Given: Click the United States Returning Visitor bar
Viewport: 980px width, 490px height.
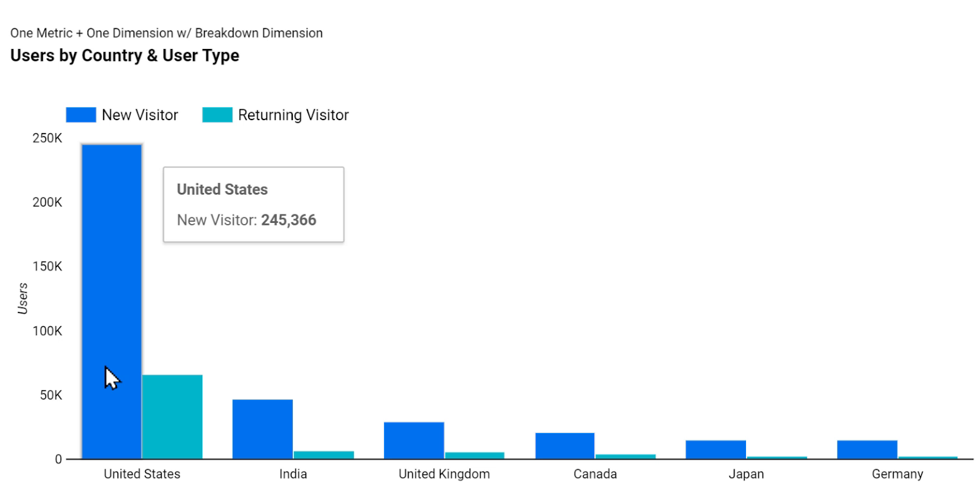Looking at the screenshot, I should (x=172, y=417).
